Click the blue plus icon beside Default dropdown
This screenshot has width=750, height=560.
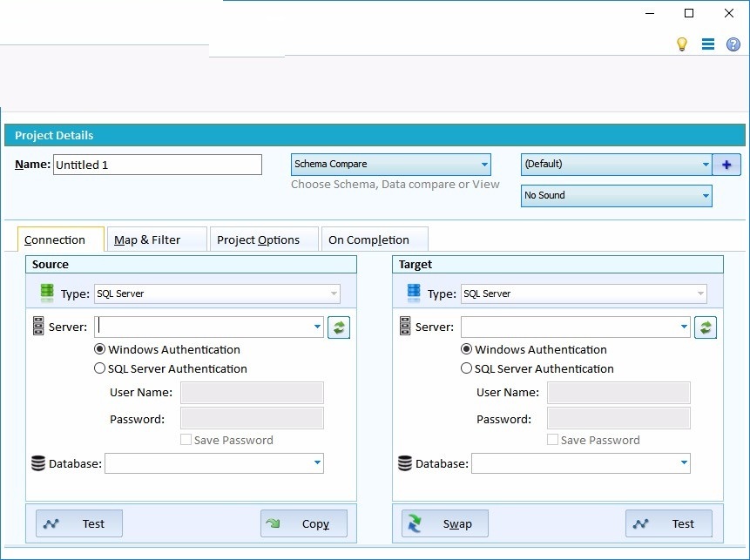pyautogui.click(x=726, y=164)
